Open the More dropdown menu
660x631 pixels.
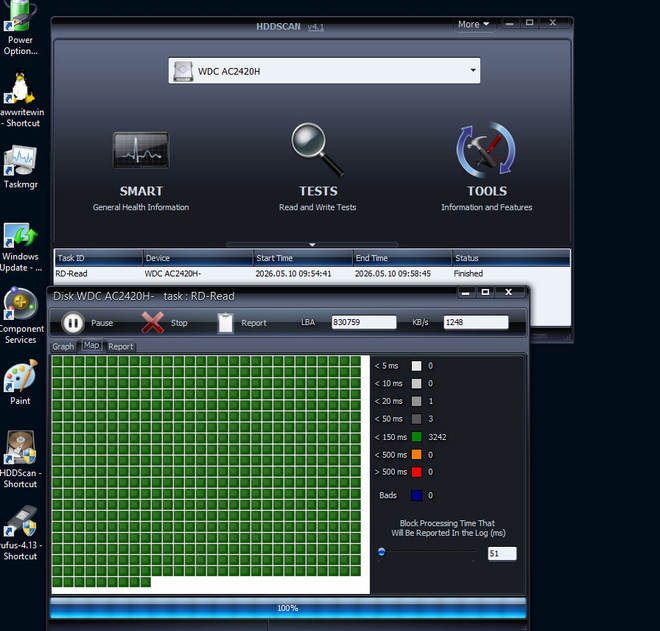(473, 24)
